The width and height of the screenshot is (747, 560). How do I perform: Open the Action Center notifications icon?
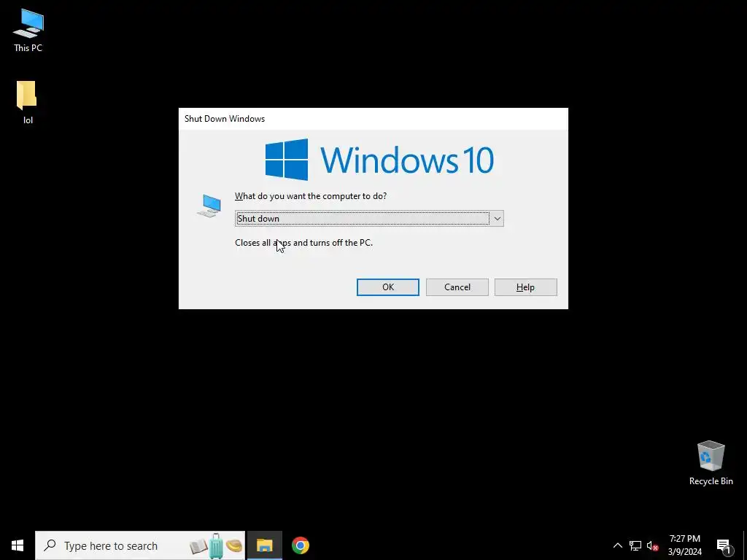(x=723, y=545)
